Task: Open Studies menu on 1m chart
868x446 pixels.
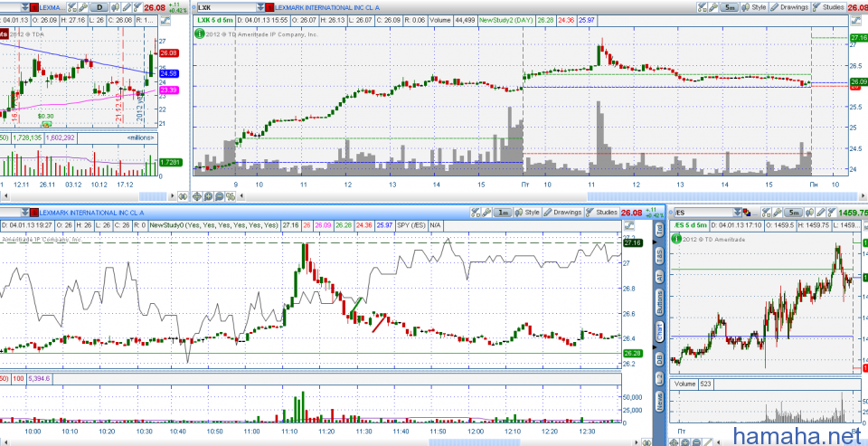Action: coord(602,213)
